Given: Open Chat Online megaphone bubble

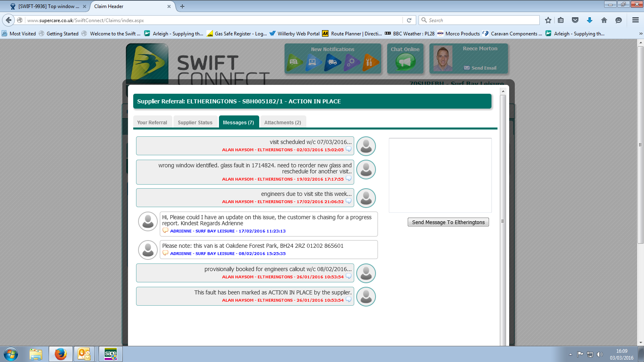Looking at the screenshot, I should point(405,62).
